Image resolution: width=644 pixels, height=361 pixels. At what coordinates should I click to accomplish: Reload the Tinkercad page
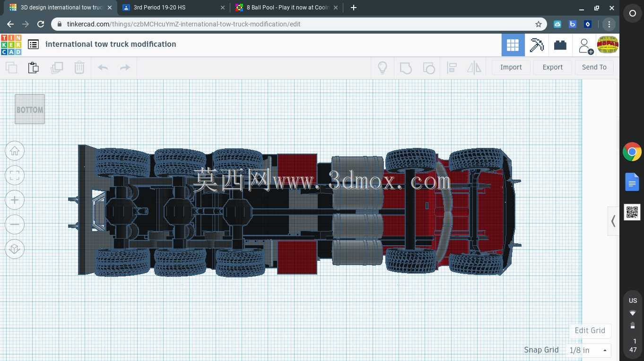41,24
